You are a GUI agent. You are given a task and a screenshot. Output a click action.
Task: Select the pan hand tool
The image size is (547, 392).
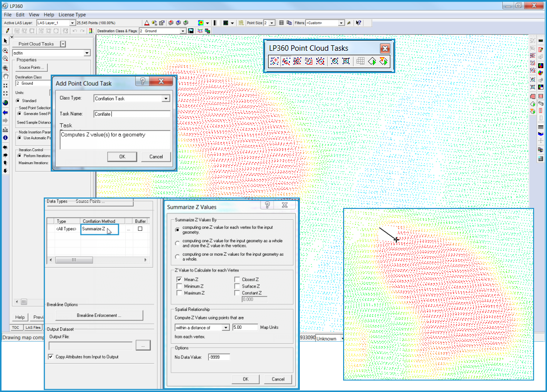[x=5, y=76]
